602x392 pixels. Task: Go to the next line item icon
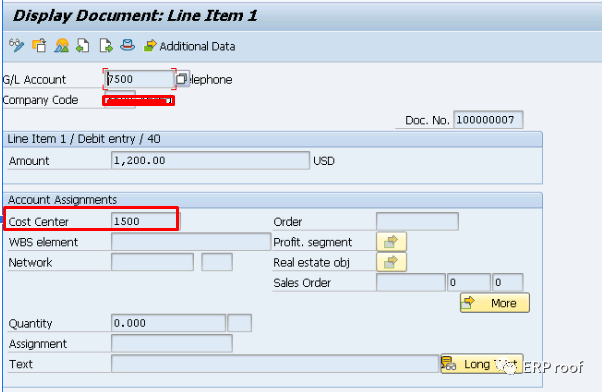pos(106,45)
